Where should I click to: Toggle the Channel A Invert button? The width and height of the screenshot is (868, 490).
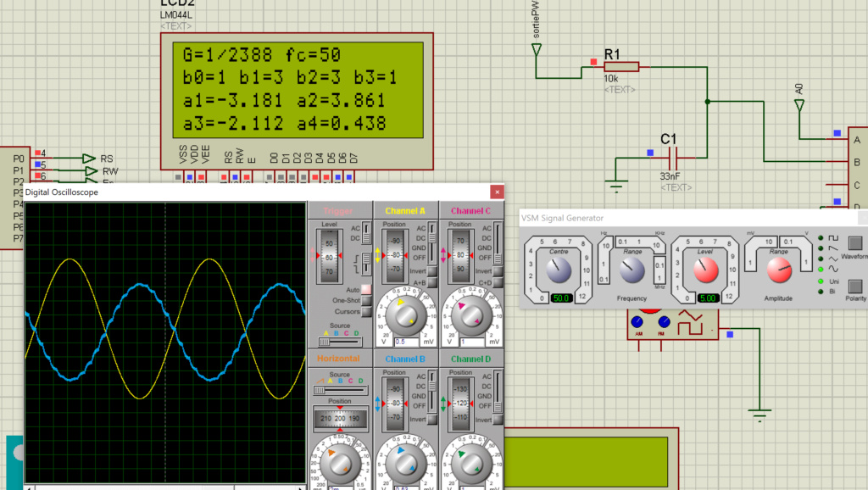tap(432, 271)
